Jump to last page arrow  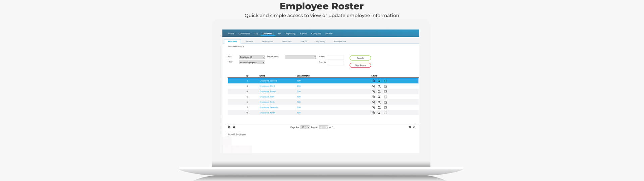click(x=414, y=127)
